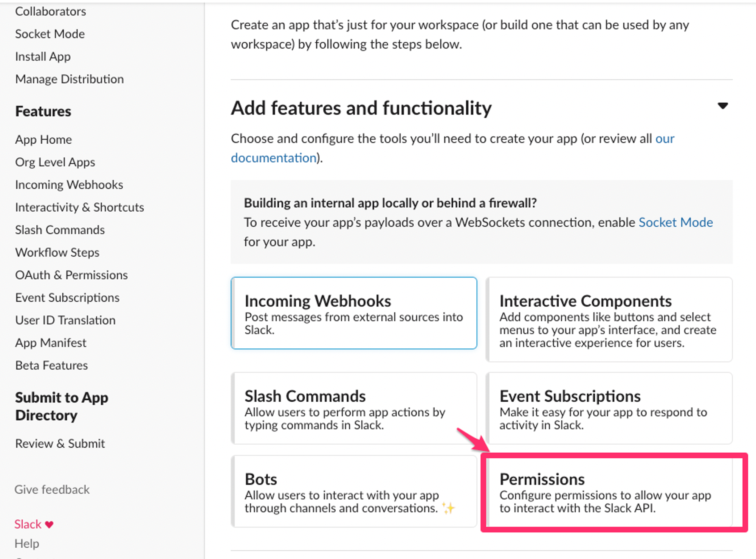
Task: Select the Bots feature card
Action: click(354, 491)
